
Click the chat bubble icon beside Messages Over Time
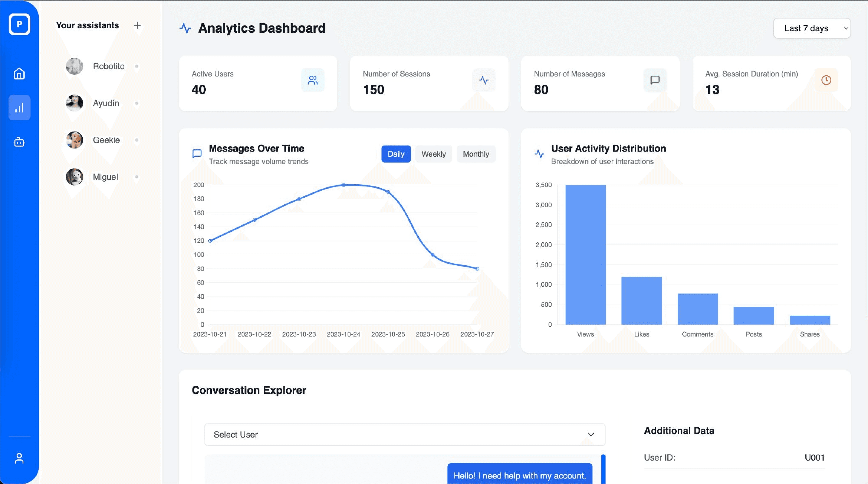coord(197,154)
